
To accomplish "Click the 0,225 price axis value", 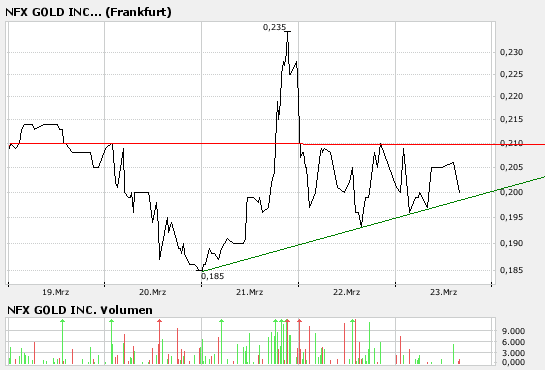I will (x=511, y=74).
